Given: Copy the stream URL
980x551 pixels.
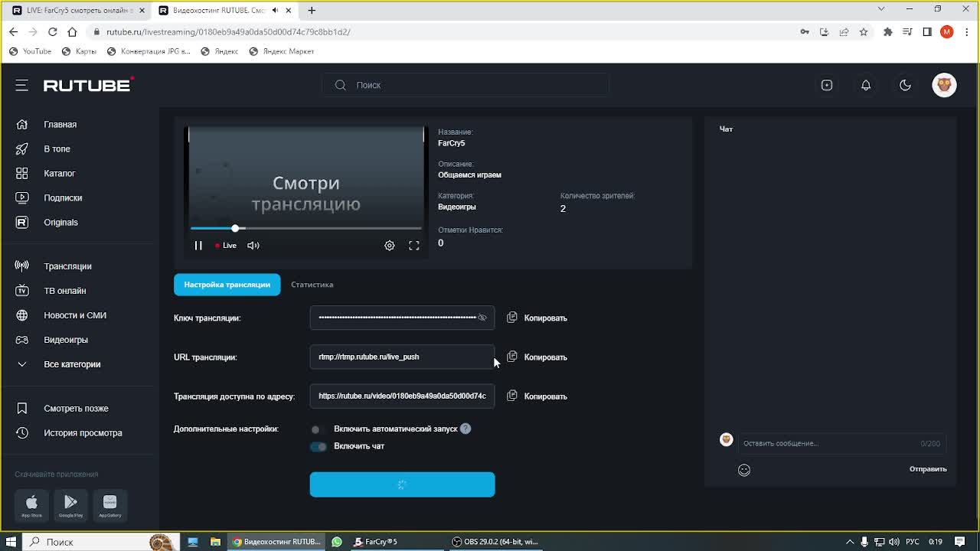Looking at the screenshot, I should click(x=537, y=357).
